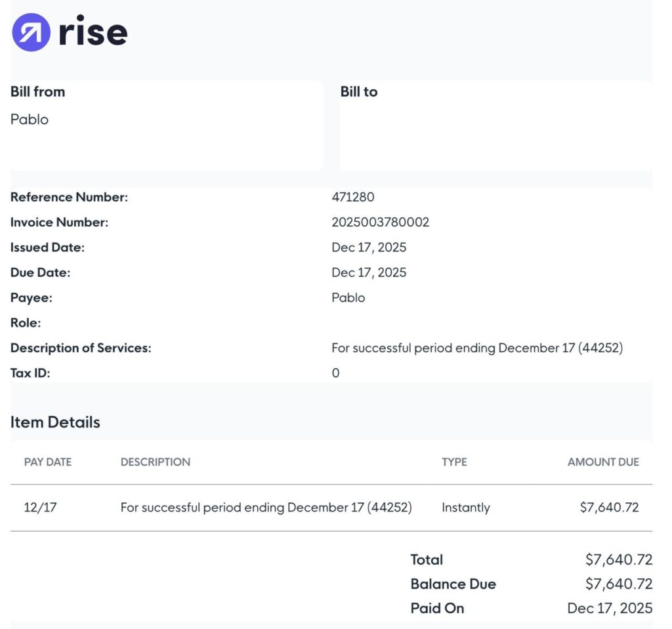Viewport: 672px width, 629px height.
Task: Click the Paid On date at bottom
Action: pyautogui.click(x=610, y=608)
